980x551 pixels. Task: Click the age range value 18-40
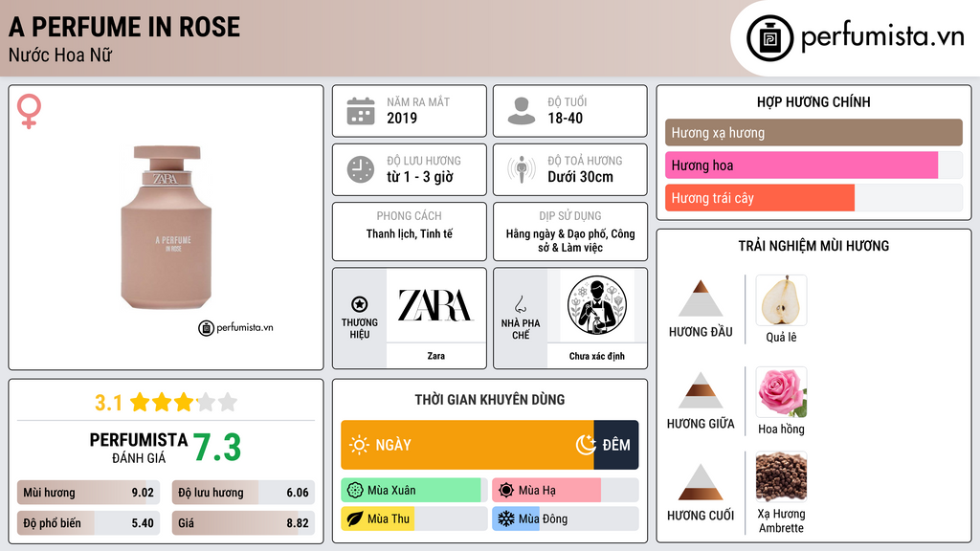pyautogui.click(x=565, y=118)
